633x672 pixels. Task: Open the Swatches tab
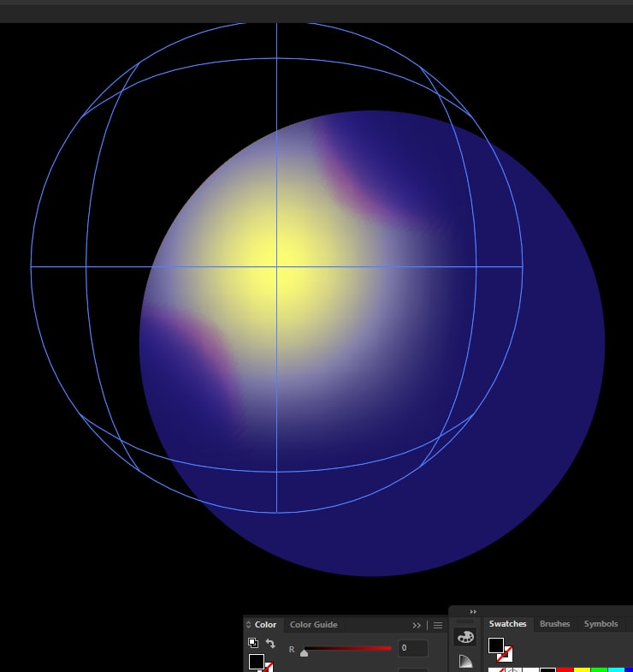(507, 623)
